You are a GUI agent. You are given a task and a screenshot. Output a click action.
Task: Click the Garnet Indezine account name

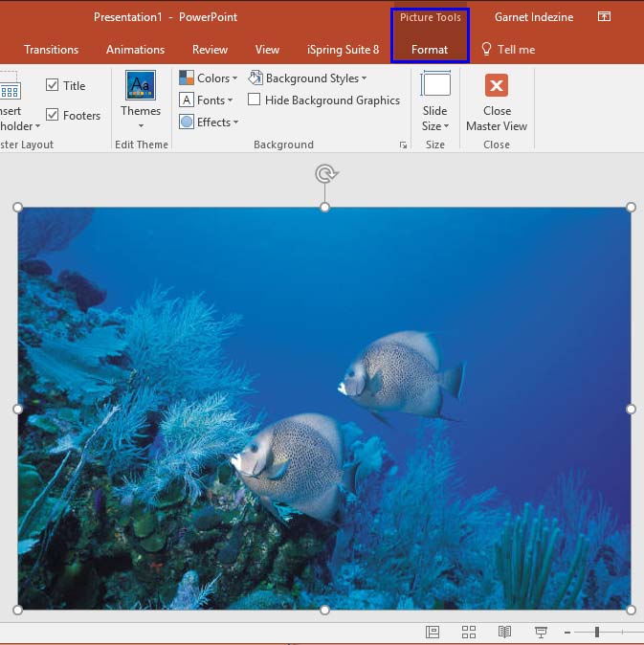coord(534,17)
